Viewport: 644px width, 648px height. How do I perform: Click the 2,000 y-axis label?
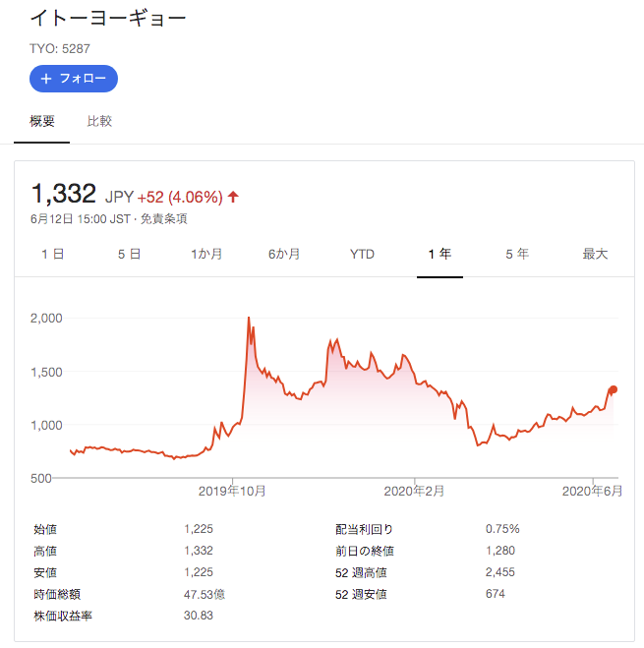click(x=46, y=319)
